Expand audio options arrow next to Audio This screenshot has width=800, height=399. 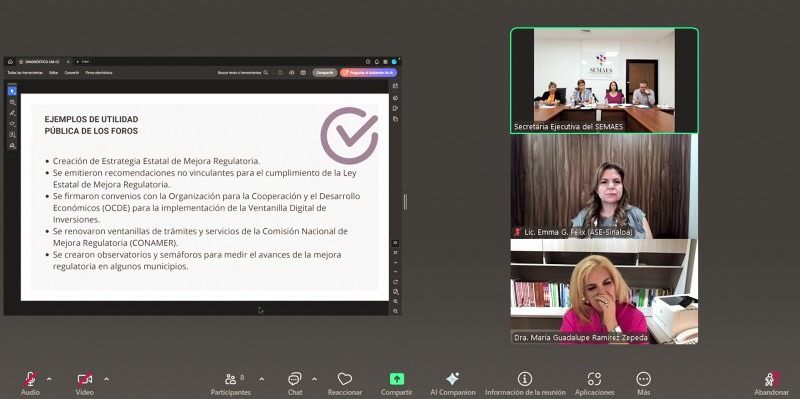coord(49,379)
